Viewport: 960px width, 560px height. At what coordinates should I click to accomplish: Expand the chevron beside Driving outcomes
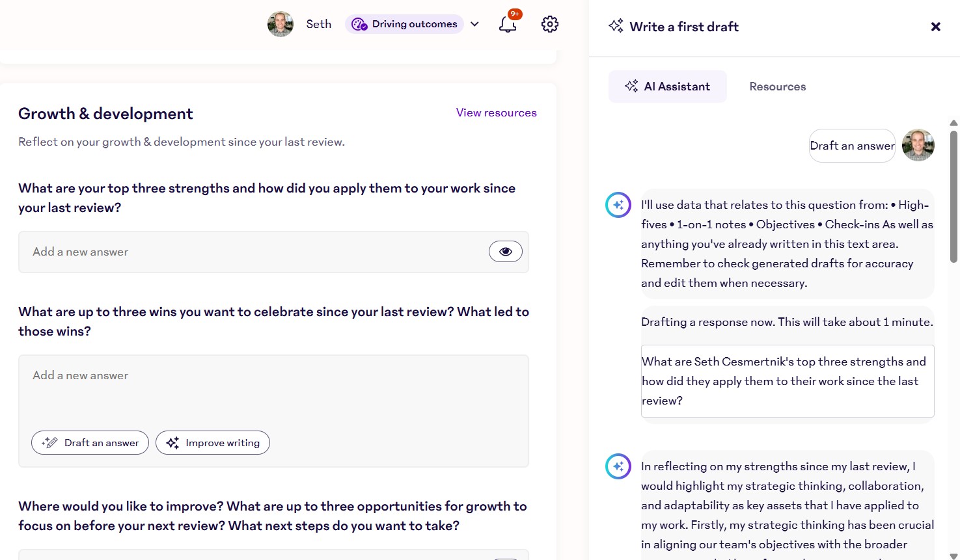pos(474,23)
